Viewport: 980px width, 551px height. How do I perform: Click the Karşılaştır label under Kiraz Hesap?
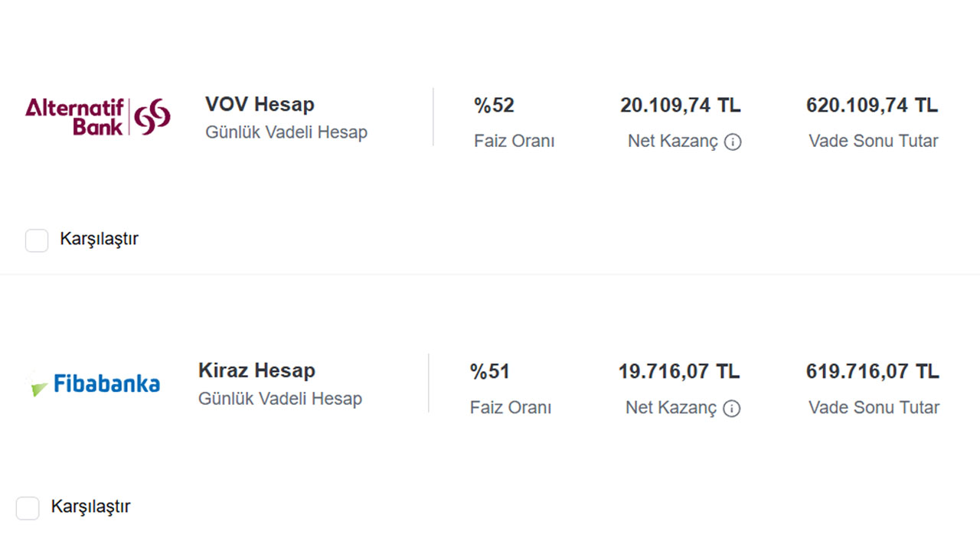click(x=90, y=507)
